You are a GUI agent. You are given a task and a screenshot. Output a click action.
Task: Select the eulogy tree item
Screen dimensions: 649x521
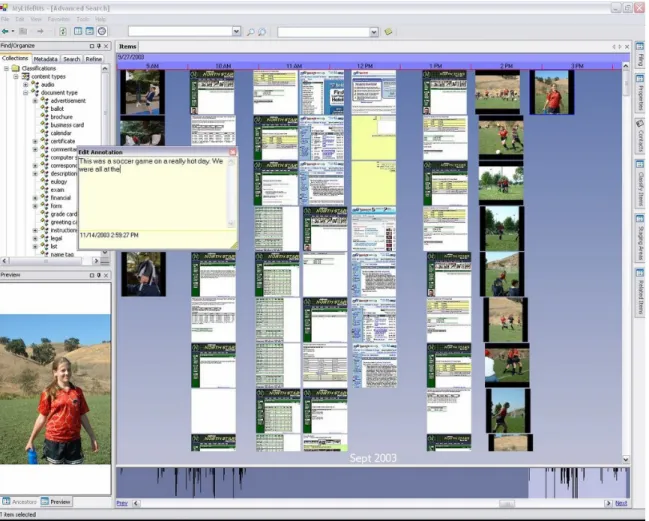(x=59, y=182)
